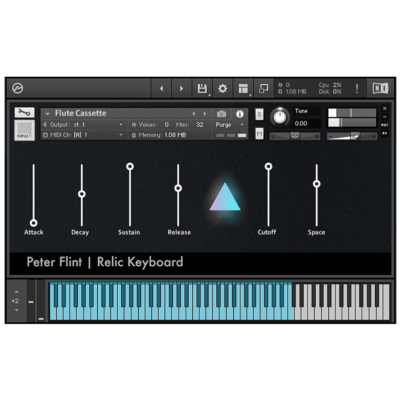Shift keyboard octave down arrow
The image size is (400, 400).
(x=17, y=310)
